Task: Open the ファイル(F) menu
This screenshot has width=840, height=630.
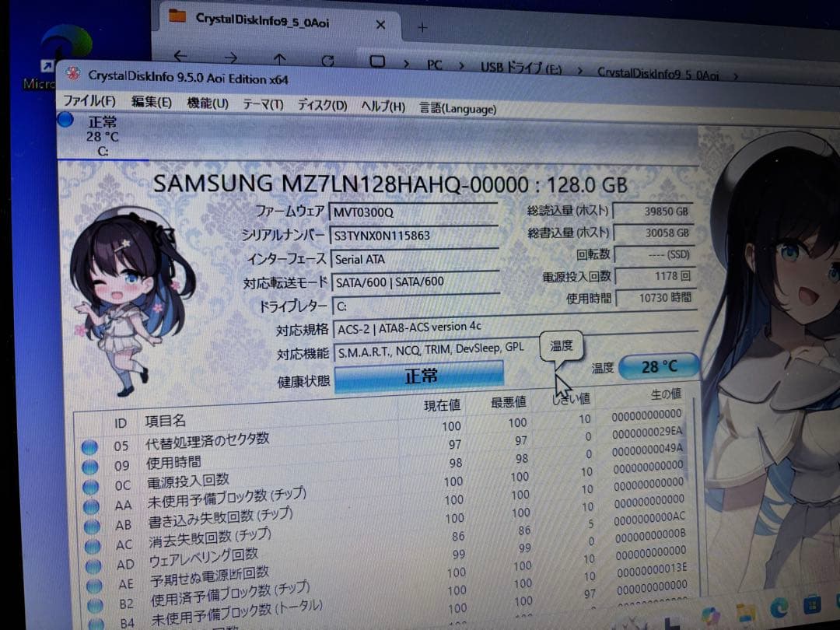Action: pyautogui.click(x=89, y=100)
